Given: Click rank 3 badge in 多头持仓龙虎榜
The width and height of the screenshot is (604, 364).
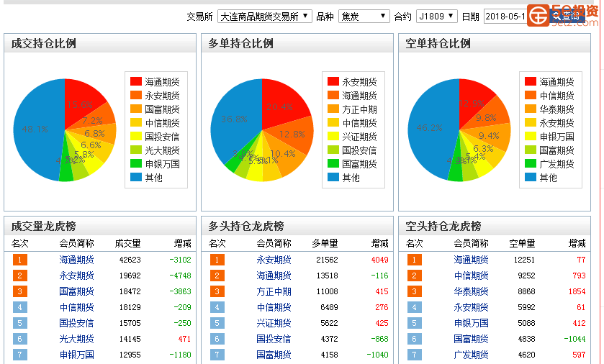Looking at the screenshot, I should coord(217,291).
